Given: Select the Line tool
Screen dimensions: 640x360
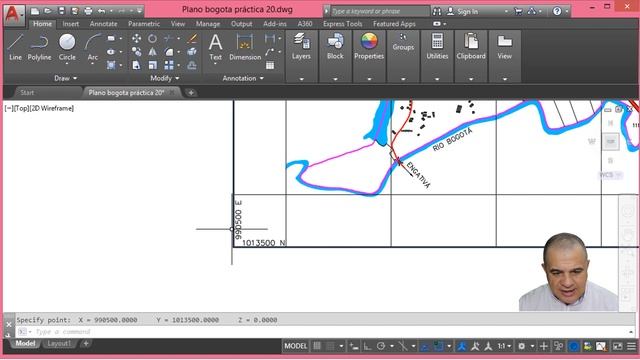Looking at the screenshot, I should coord(15,47).
